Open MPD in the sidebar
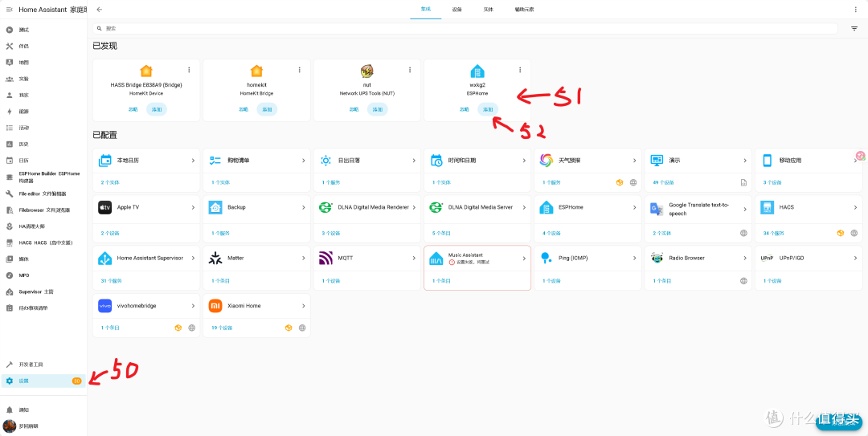The width and height of the screenshot is (868, 436). (43, 275)
